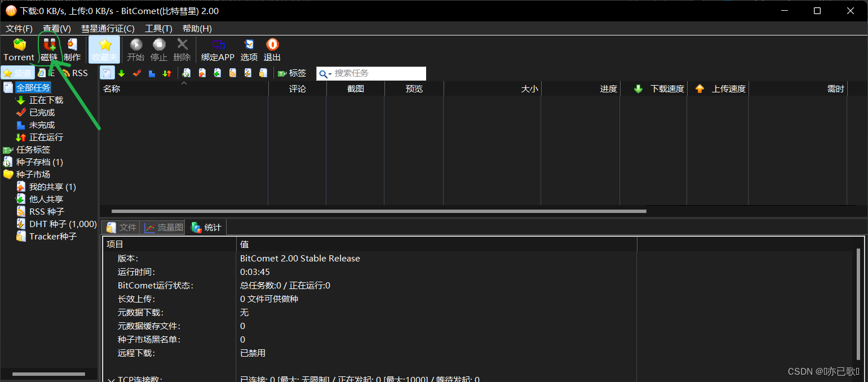Select 已完成 in the sidebar tree

tap(42, 112)
